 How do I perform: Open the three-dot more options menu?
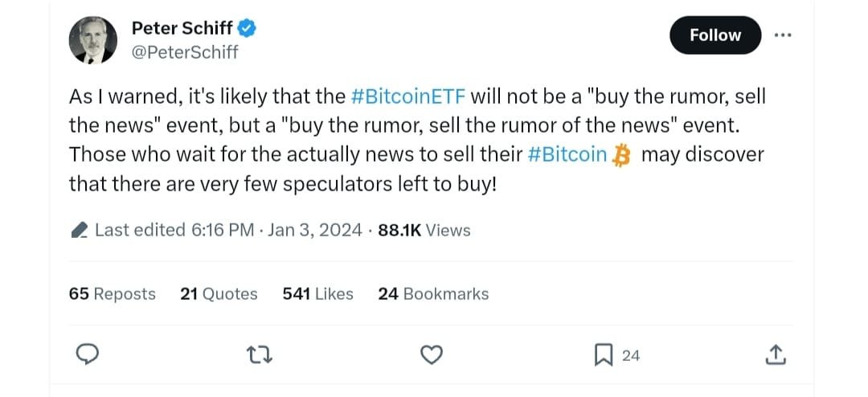pyautogui.click(x=782, y=35)
